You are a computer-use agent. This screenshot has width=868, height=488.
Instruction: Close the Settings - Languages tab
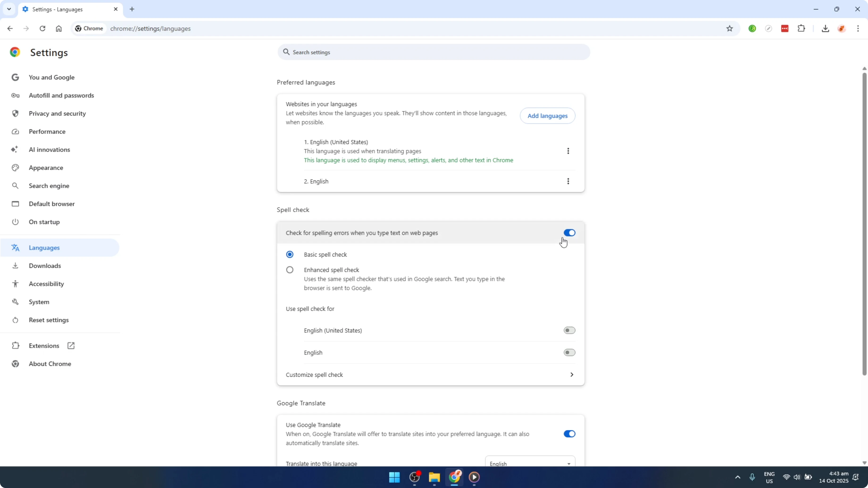coord(116,9)
